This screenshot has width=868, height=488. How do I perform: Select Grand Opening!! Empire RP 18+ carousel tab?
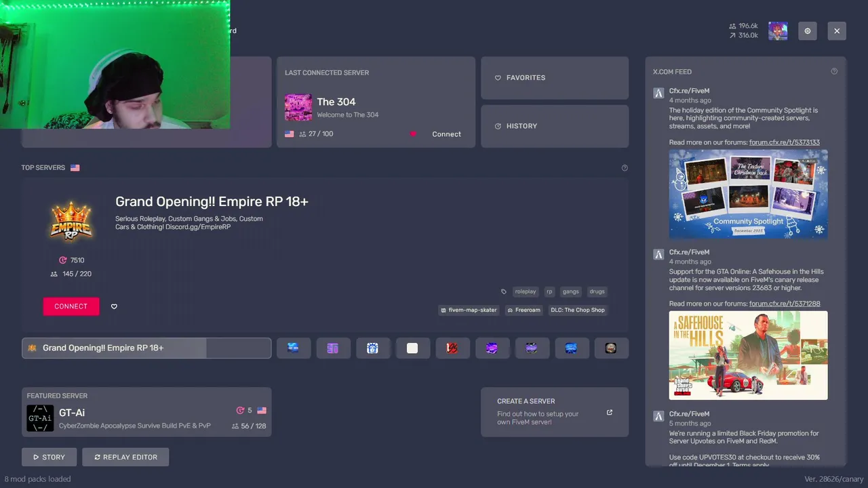coord(146,348)
